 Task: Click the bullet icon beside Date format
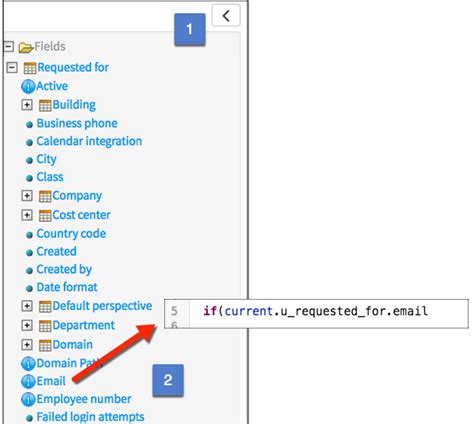[29, 288]
